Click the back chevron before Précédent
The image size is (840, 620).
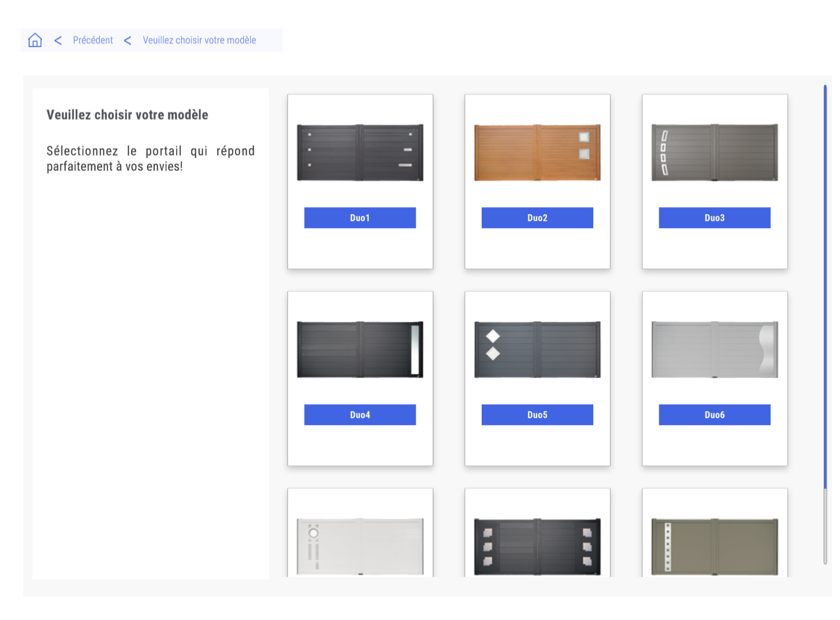point(58,40)
